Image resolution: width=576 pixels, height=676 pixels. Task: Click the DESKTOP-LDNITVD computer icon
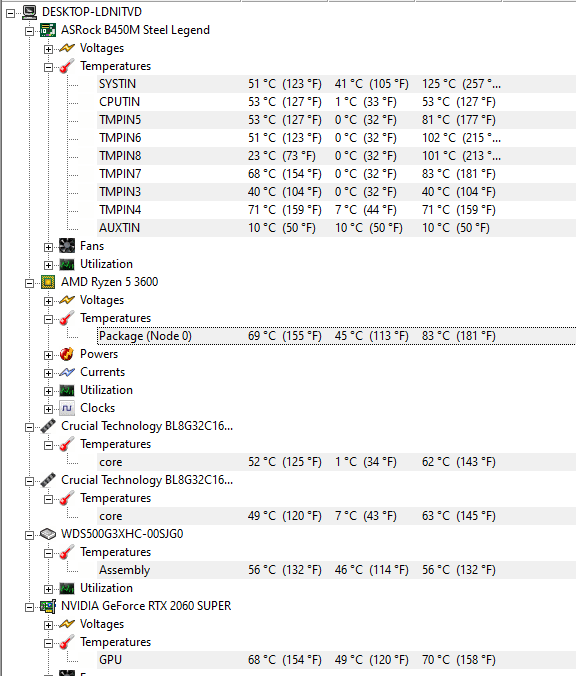point(29,12)
